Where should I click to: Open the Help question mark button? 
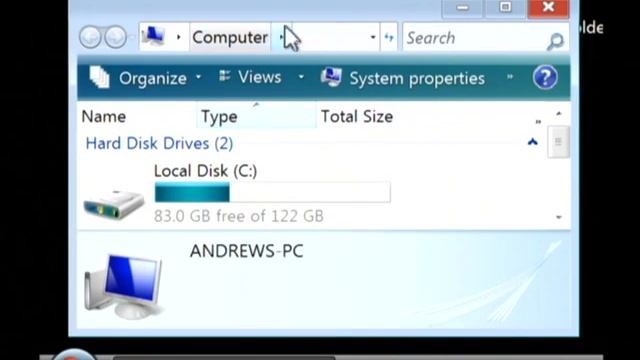(x=545, y=77)
